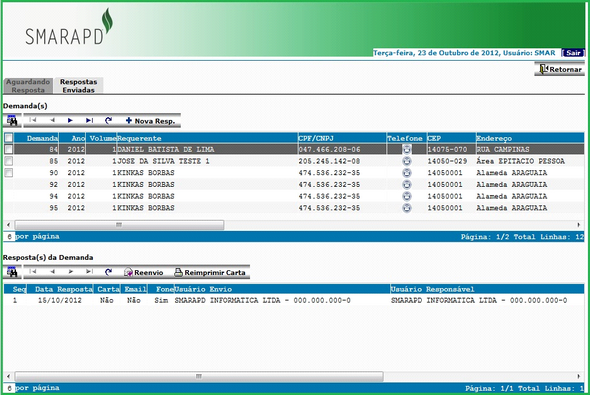
Task: Click Sair to log out
Action: point(573,53)
